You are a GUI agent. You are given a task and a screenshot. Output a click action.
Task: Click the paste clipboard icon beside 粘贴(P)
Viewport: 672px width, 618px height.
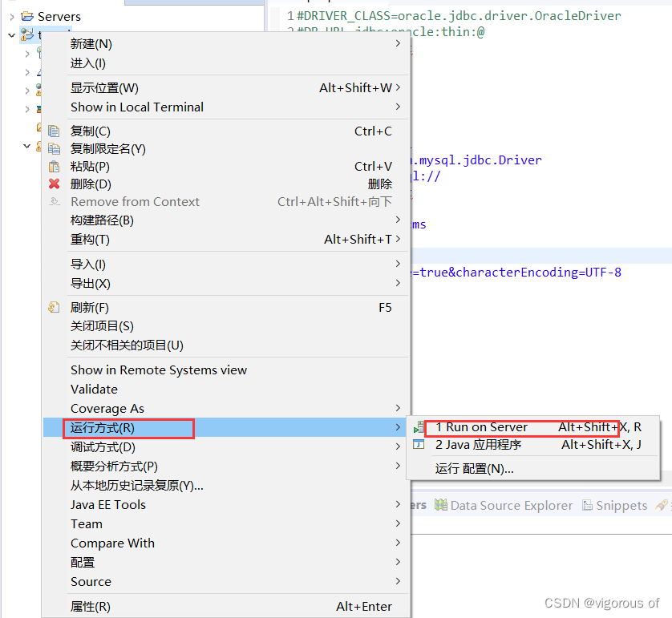(x=54, y=166)
